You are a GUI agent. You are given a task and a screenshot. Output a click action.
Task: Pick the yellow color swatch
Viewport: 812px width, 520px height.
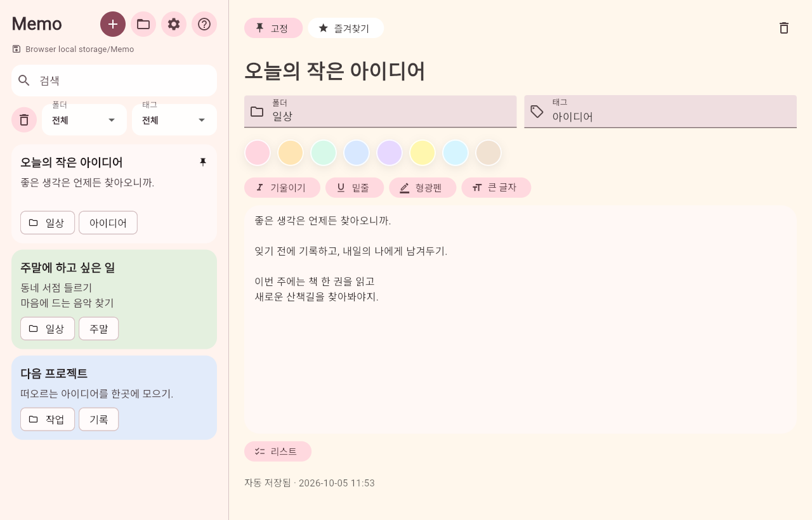[x=422, y=153]
